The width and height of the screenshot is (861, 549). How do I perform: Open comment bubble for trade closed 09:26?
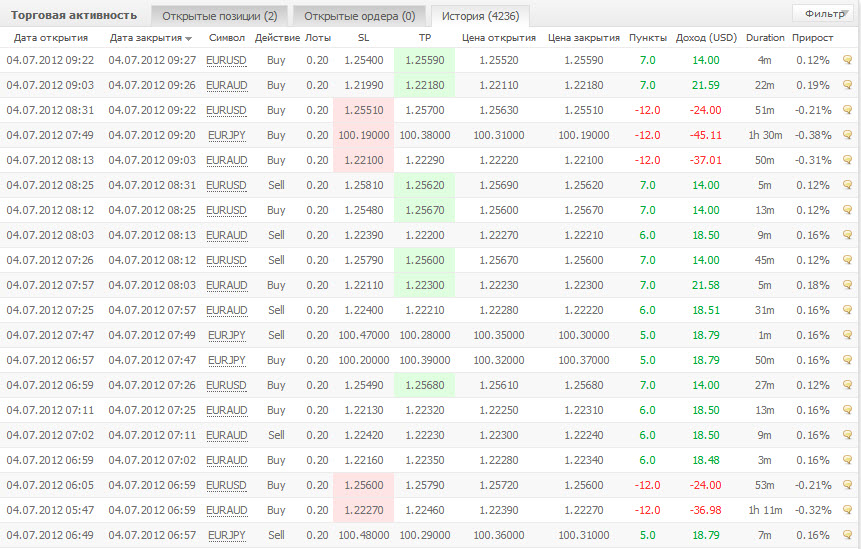[x=847, y=85]
